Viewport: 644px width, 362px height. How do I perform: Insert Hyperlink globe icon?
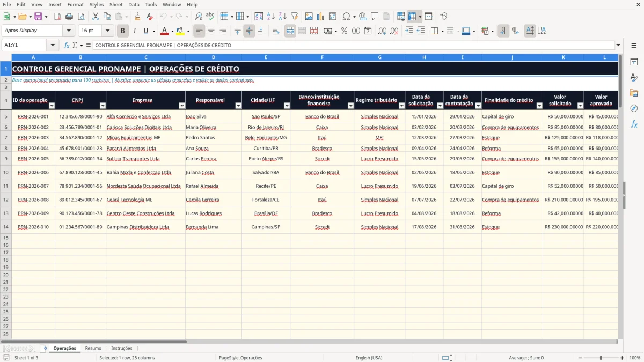(363, 17)
